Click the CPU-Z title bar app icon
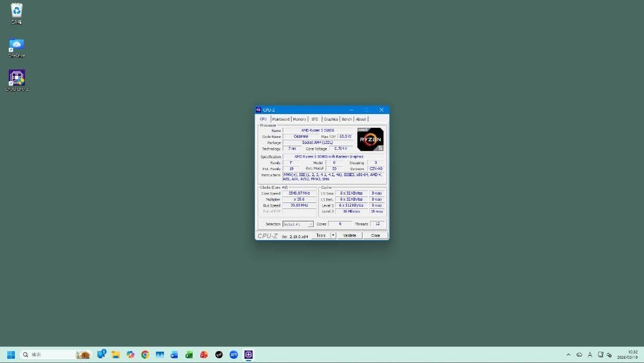Screen dimensions: 644x363 [258, 110]
